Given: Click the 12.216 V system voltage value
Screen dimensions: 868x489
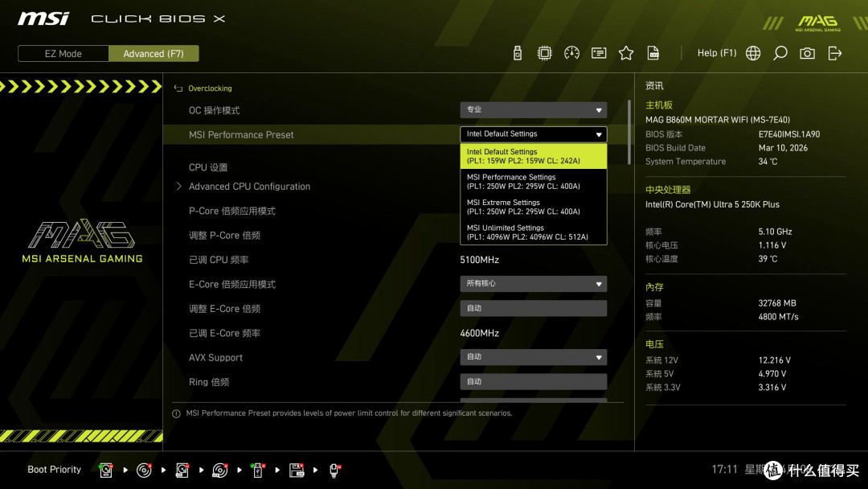Looking at the screenshot, I should pos(774,360).
